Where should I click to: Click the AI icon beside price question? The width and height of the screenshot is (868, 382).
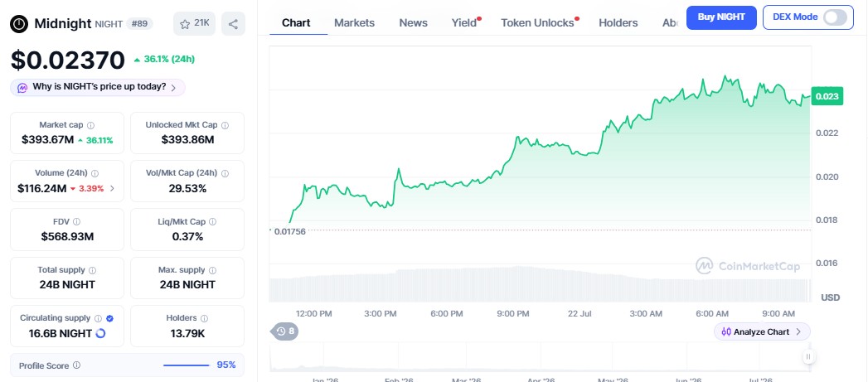click(22, 88)
